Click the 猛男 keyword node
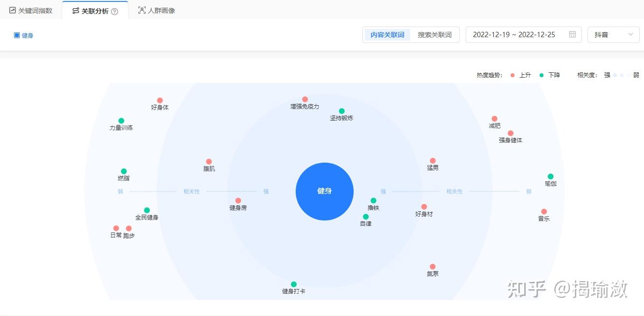The image size is (644, 316). click(x=432, y=161)
